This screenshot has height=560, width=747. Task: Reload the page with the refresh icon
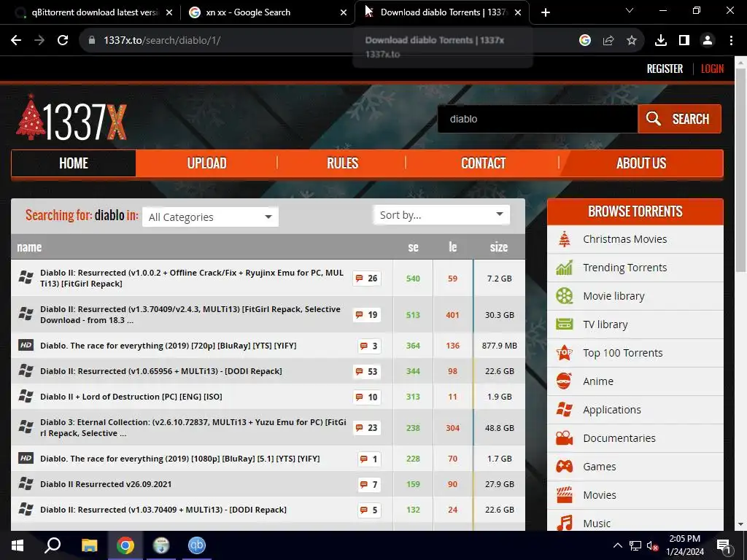(63, 41)
